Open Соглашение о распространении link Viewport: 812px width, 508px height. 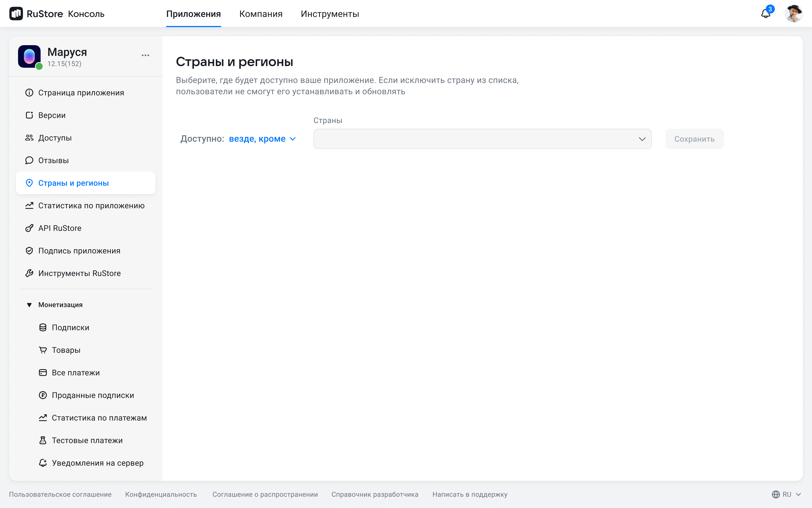click(x=265, y=495)
